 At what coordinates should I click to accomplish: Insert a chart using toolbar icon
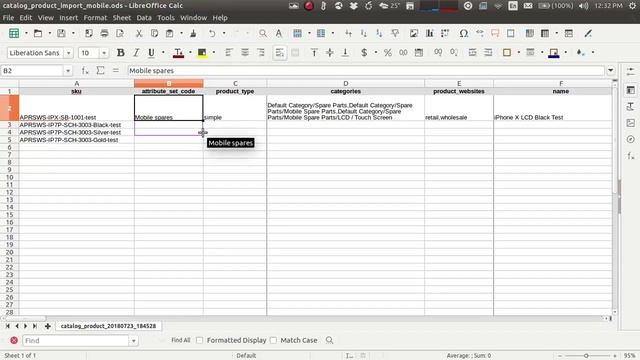point(429,33)
